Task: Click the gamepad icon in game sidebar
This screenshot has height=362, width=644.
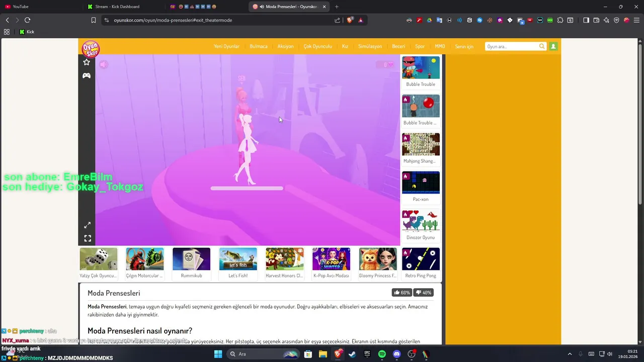Action: pos(87,75)
